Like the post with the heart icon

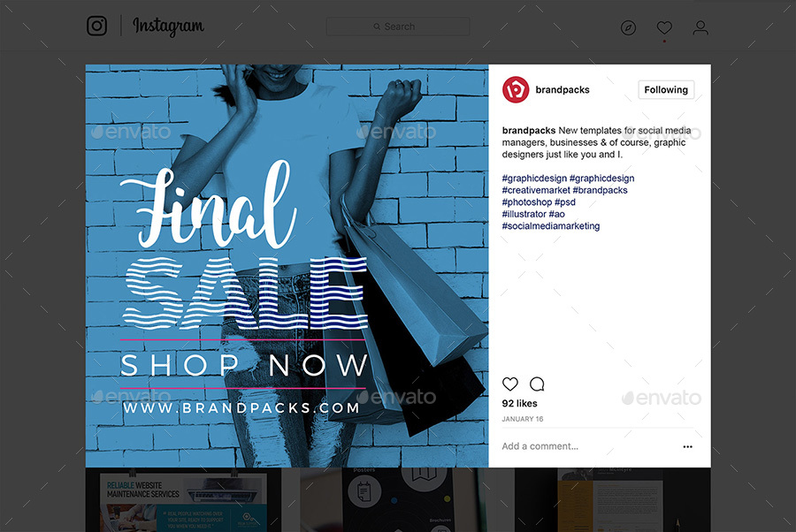click(510, 384)
